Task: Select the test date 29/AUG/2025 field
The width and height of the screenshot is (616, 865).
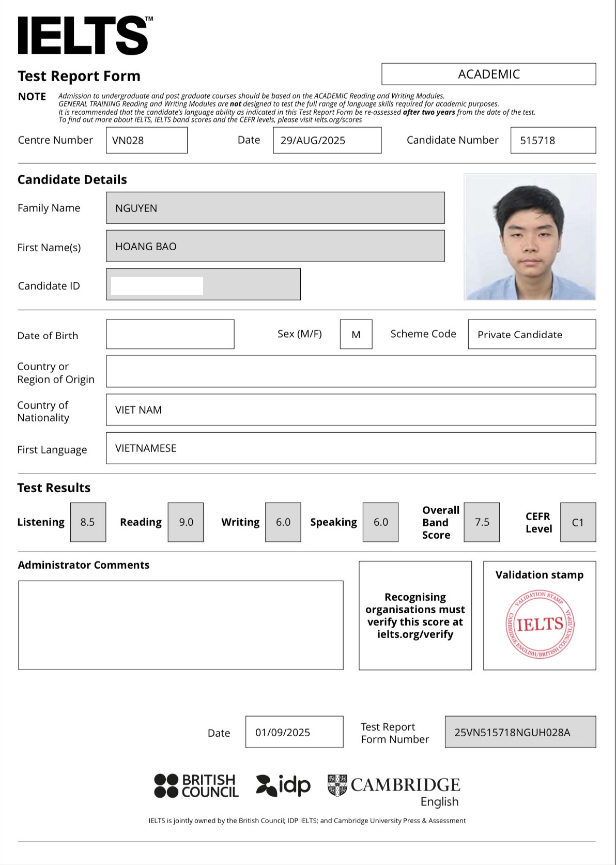Action: click(327, 141)
